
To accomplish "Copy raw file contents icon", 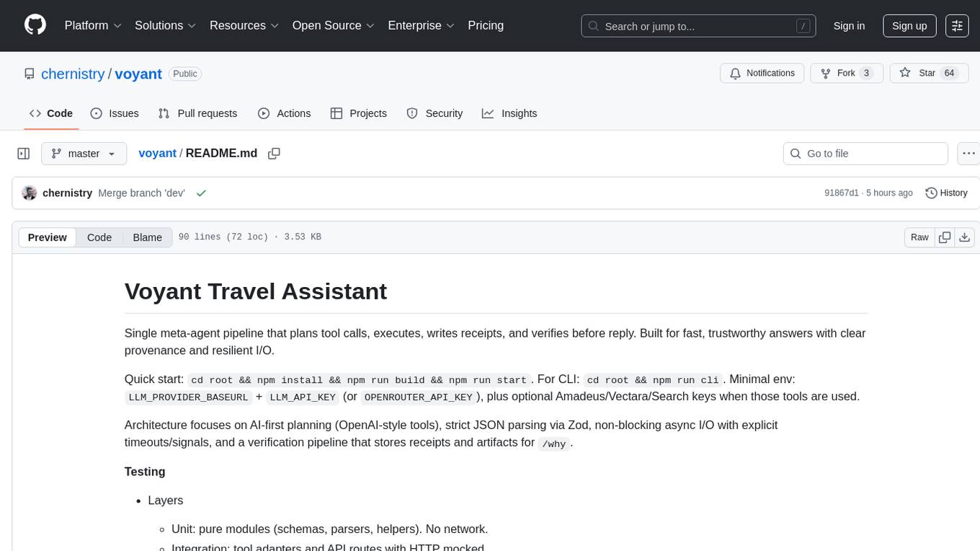I will point(945,237).
